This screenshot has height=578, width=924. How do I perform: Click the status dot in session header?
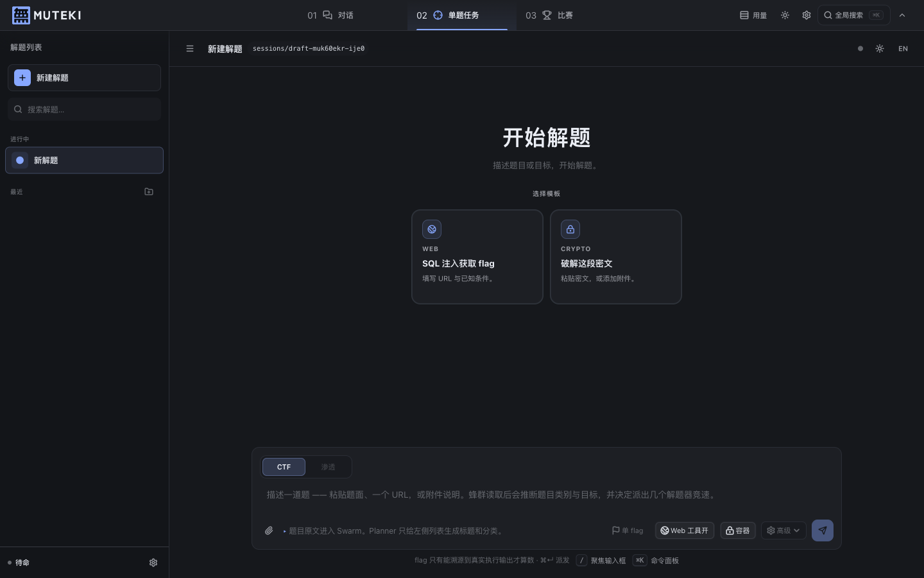coord(860,49)
